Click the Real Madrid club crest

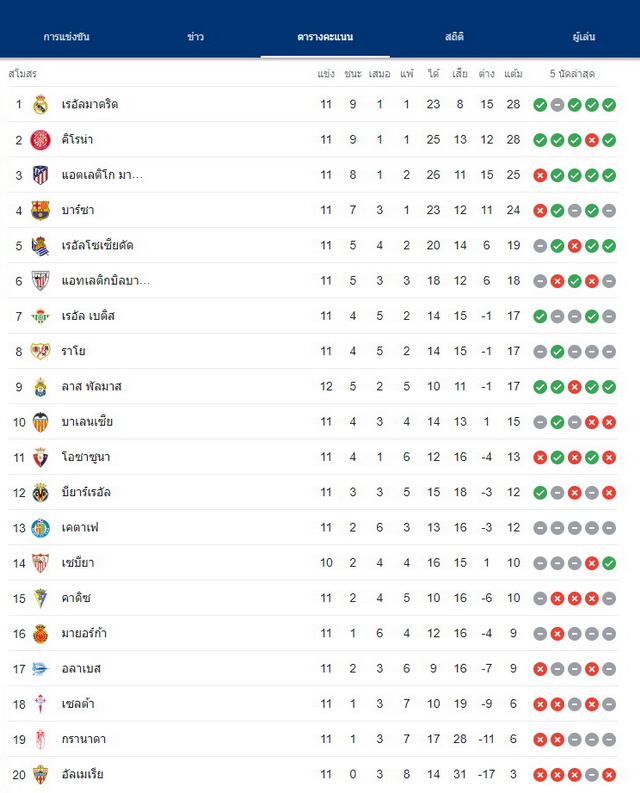[40, 105]
